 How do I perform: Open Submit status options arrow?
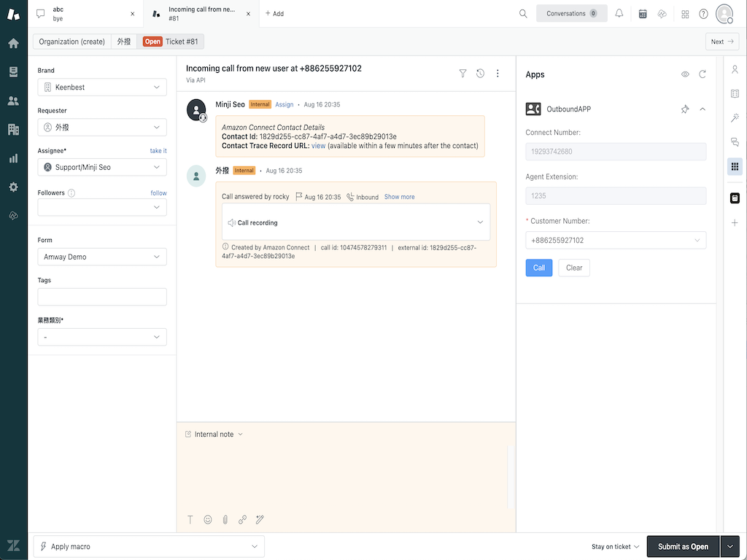coord(729,547)
